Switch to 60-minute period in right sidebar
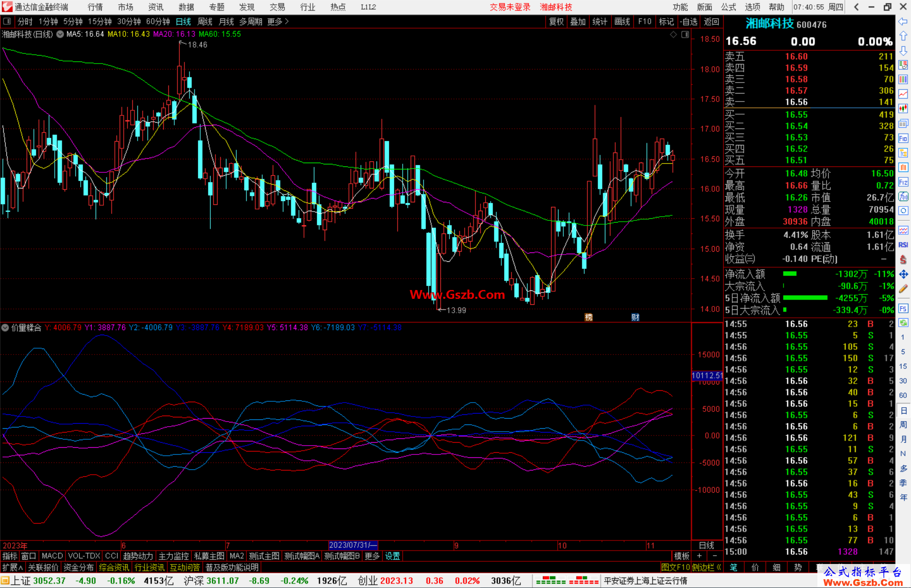 (903, 395)
